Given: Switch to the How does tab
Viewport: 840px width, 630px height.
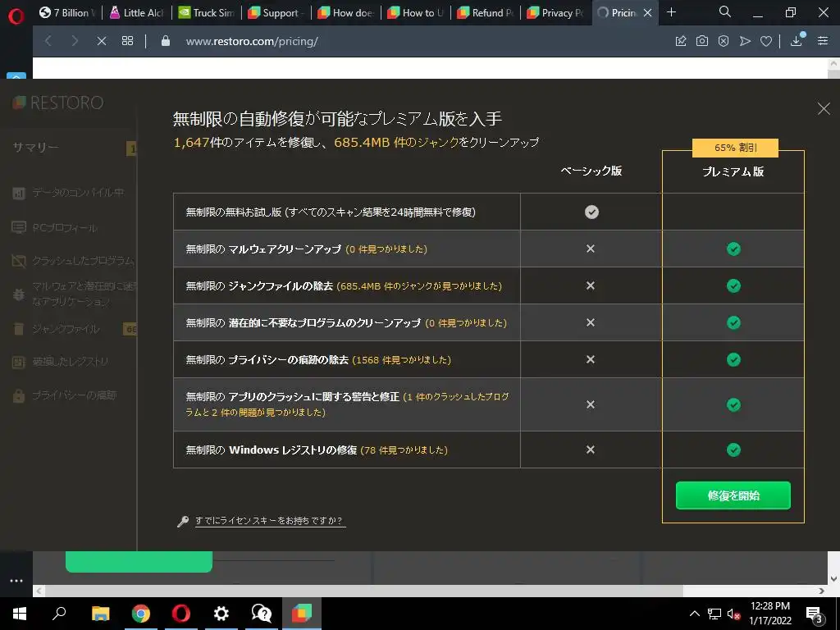Looking at the screenshot, I should click(x=346, y=13).
